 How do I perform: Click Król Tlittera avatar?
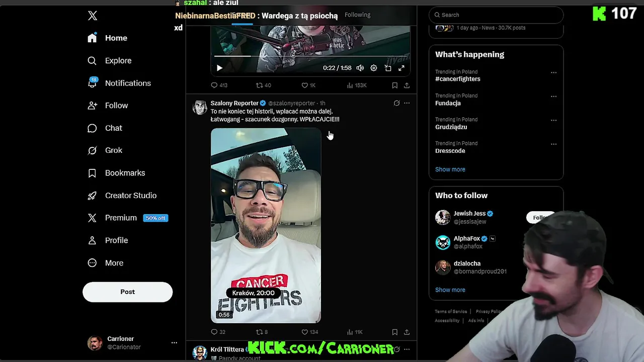pyautogui.click(x=200, y=353)
